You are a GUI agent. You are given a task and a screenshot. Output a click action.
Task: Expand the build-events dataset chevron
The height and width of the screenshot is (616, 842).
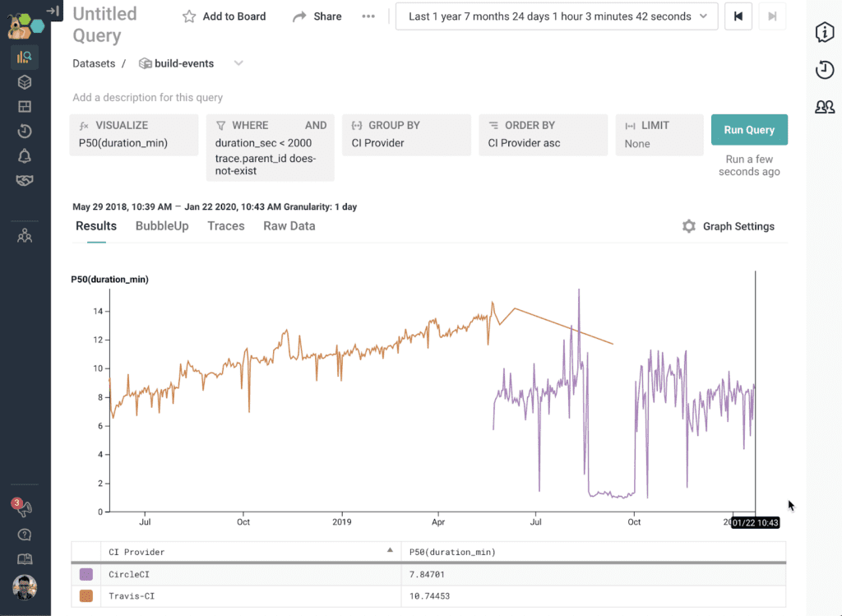point(238,63)
